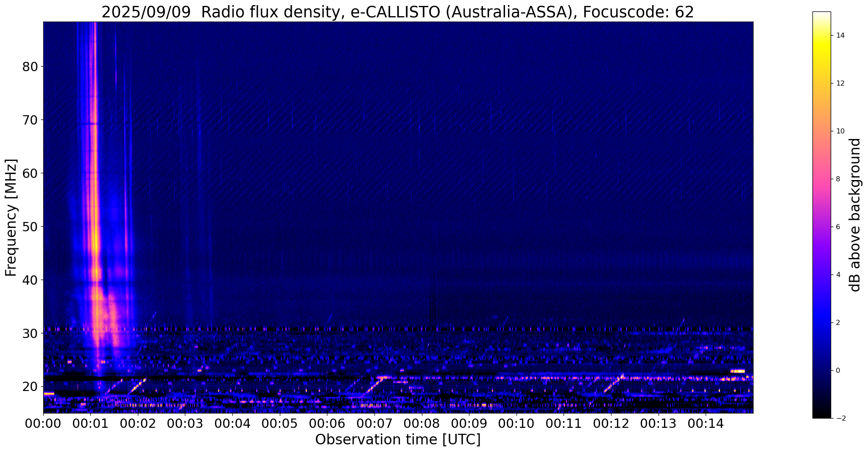Click the 2 tick label on the colorbar
The width and height of the screenshot is (868, 452).
click(x=837, y=323)
